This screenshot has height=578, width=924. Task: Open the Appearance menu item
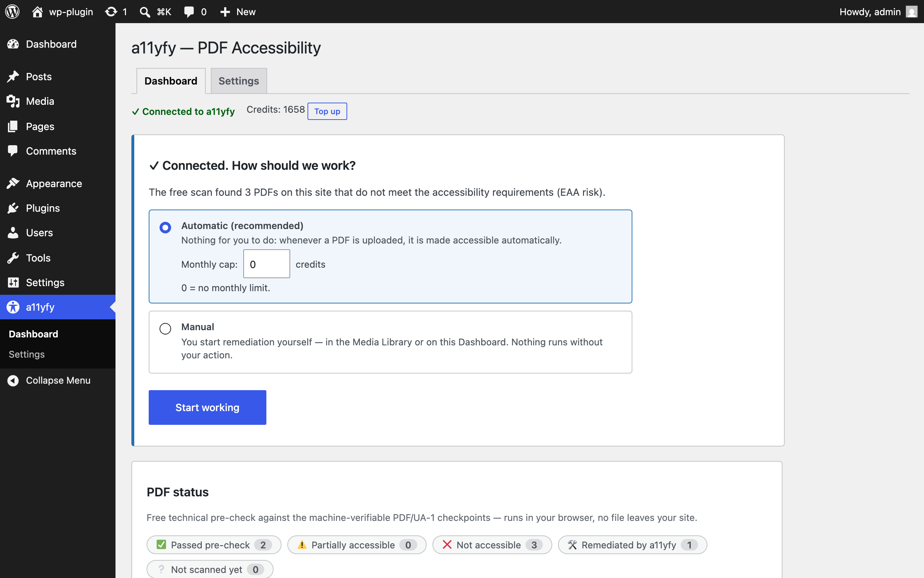click(x=58, y=184)
